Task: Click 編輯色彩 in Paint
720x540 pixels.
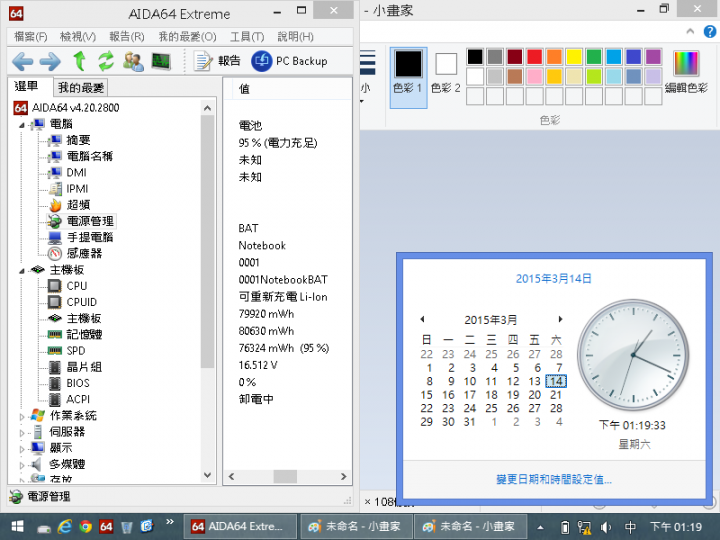Action: click(686, 72)
